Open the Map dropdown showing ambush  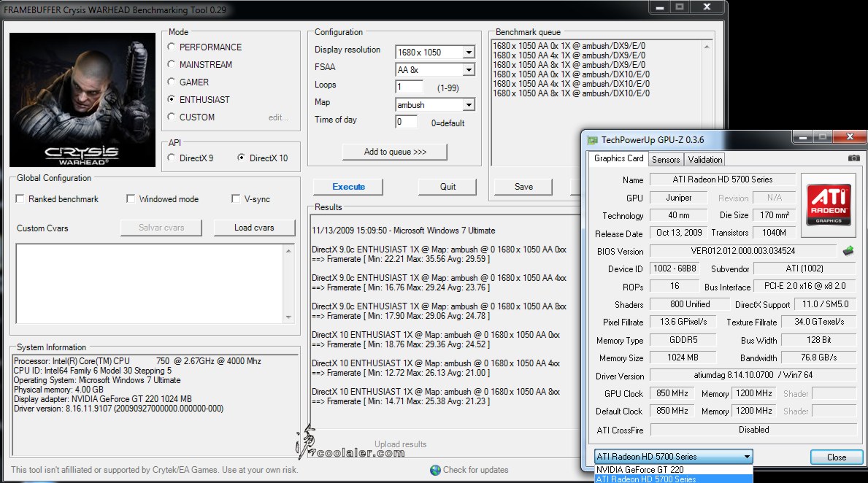click(x=469, y=104)
